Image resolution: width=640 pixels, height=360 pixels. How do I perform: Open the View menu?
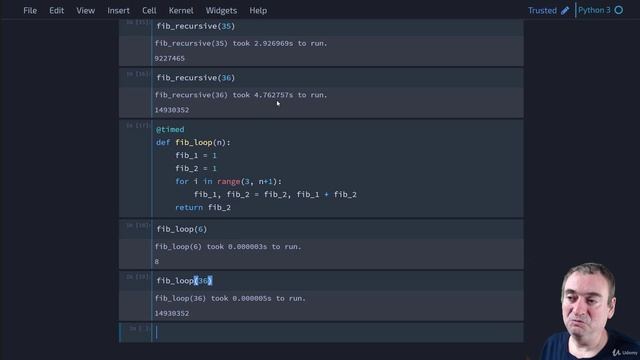point(85,11)
